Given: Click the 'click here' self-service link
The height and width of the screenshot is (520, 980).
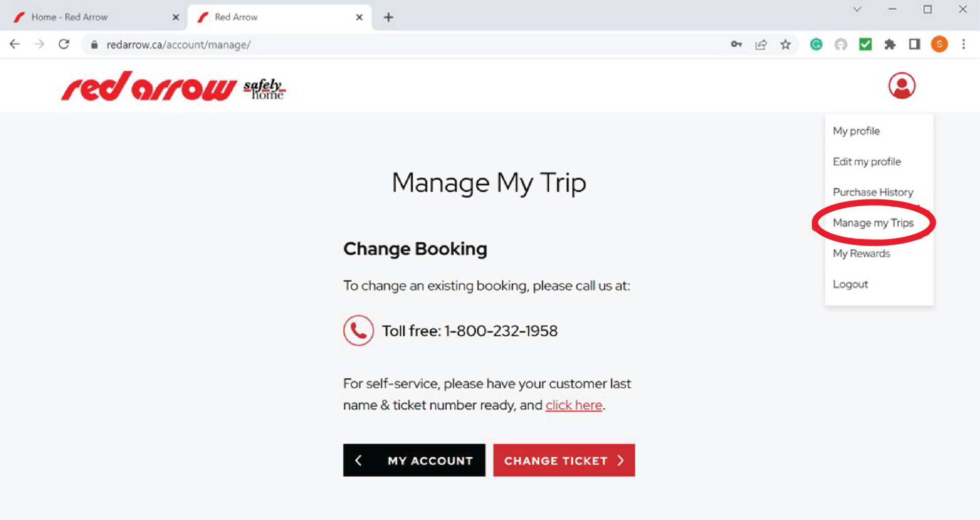Looking at the screenshot, I should tap(573, 405).
